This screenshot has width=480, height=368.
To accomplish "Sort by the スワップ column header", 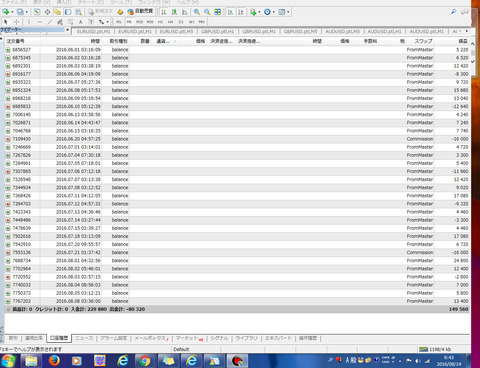I will click(x=423, y=41).
